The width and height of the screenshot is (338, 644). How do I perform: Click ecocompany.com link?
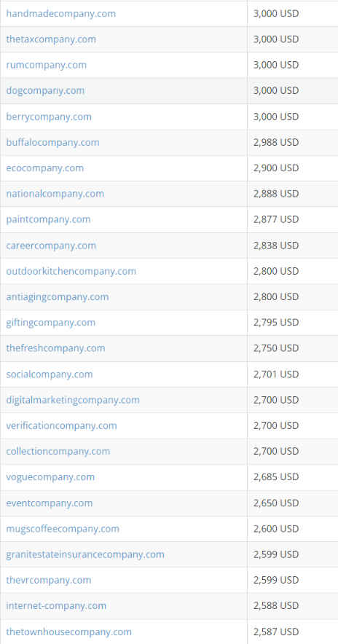[44, 168]
